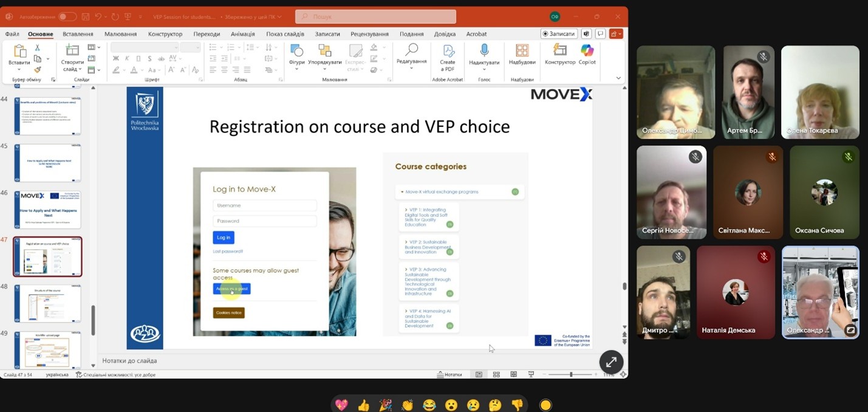Toggle the Записати recording button
Image resolution: width=868 pixels, height=412 pixels.
(559, 34)
